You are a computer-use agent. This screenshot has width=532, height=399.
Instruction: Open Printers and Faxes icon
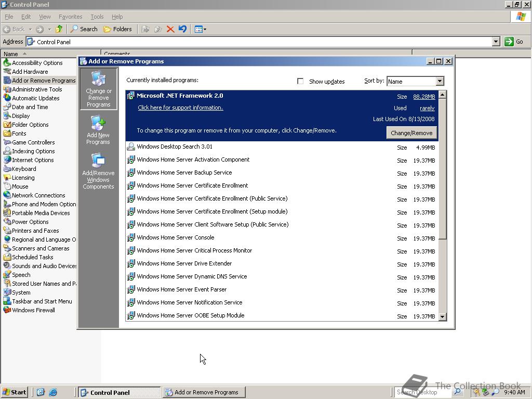point(7,230)
